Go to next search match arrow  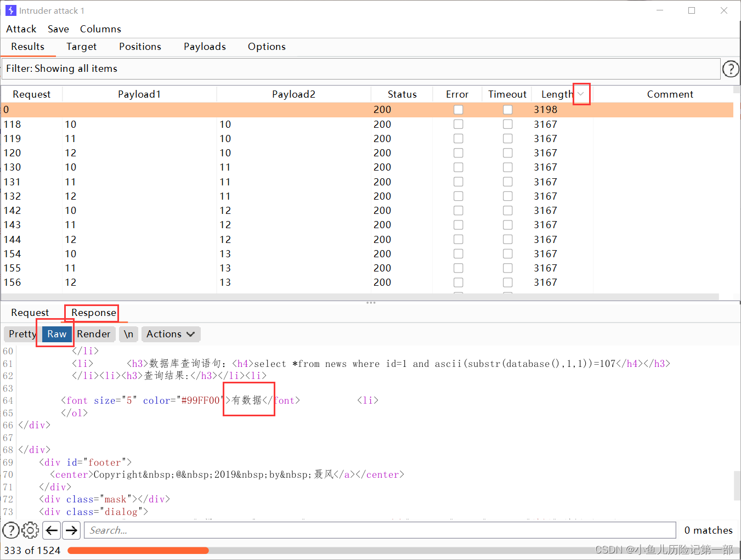tap(71, 530)
